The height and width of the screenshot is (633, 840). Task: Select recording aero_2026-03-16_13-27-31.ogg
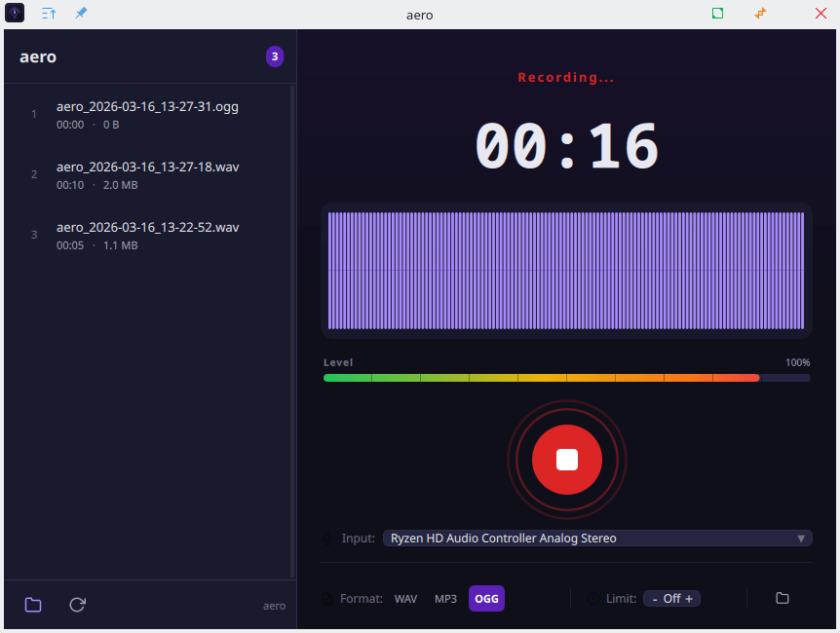point(147,114)
